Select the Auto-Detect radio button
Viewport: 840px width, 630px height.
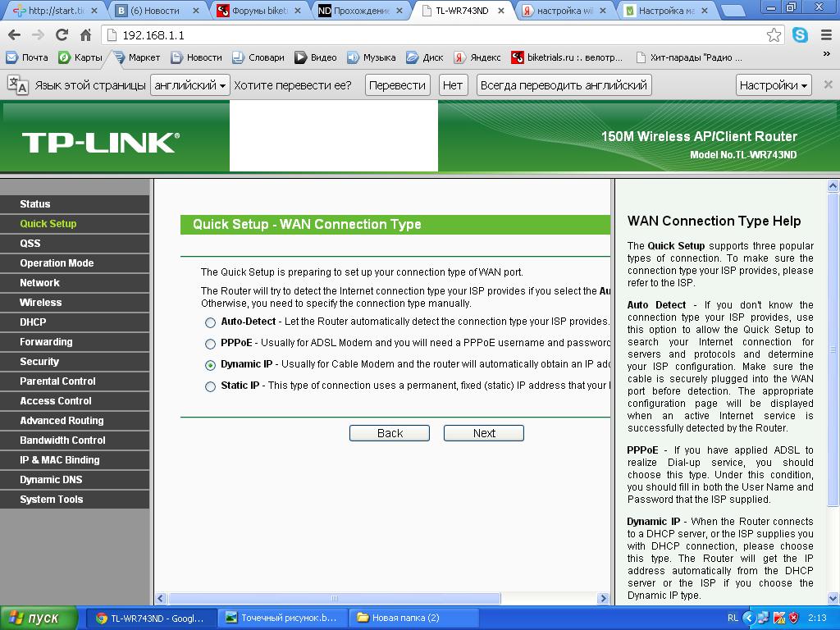(x=211, y=322)
